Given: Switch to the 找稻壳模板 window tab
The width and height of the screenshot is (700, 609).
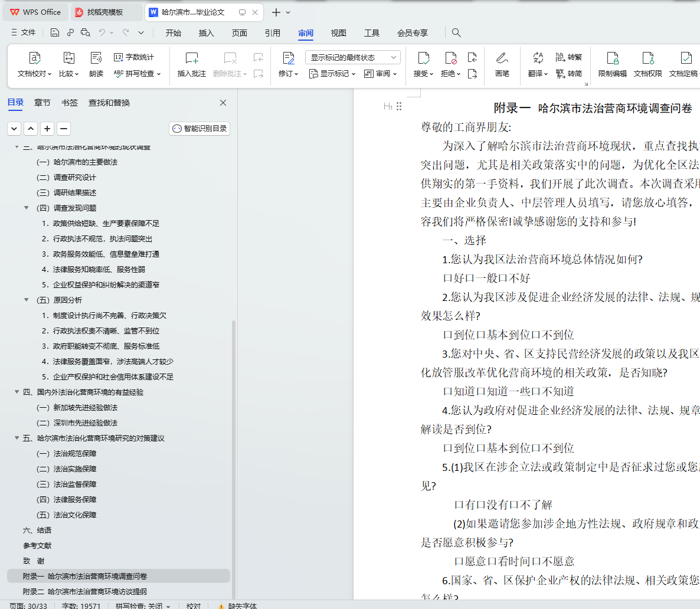Looking at the screenshot, I should [x=106, y=12].
